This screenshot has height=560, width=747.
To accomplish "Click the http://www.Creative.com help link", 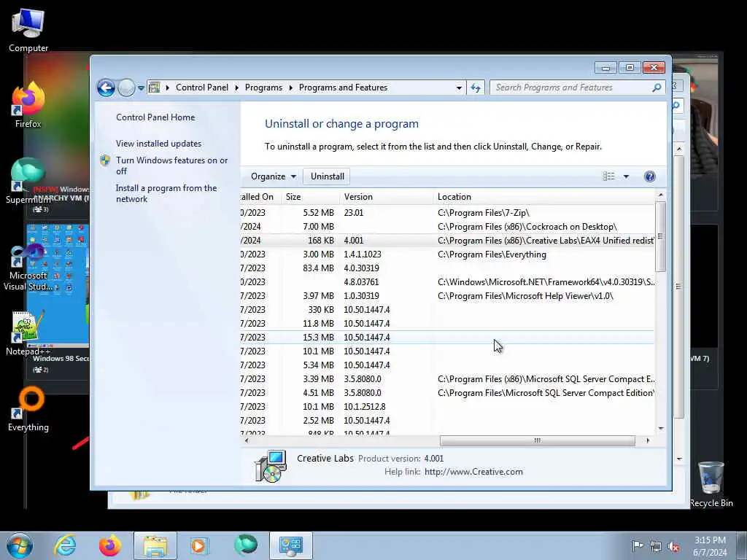I will (x=473, y=472).
